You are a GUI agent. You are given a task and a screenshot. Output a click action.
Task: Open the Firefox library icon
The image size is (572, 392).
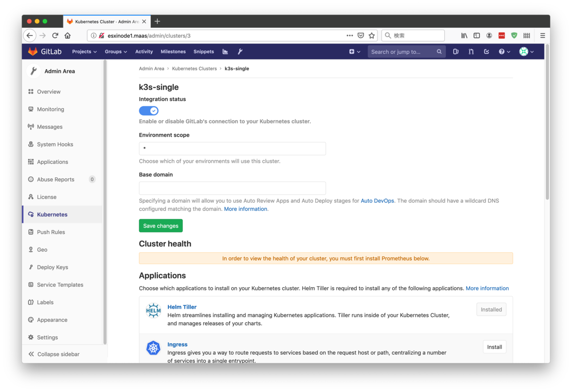click(464, 35)
